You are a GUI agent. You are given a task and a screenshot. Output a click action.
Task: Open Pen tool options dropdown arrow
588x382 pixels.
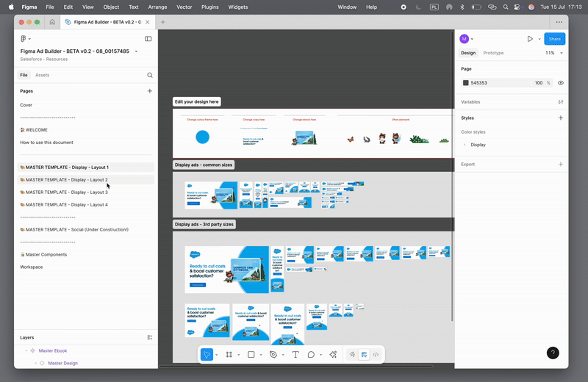(x=283, y=355)
